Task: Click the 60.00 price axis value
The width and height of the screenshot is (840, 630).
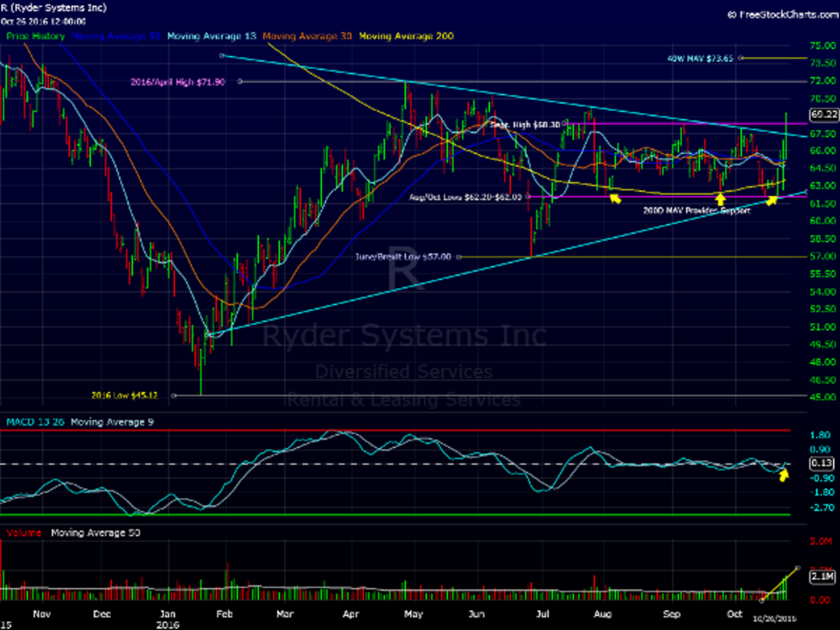Action: (821, 221)
